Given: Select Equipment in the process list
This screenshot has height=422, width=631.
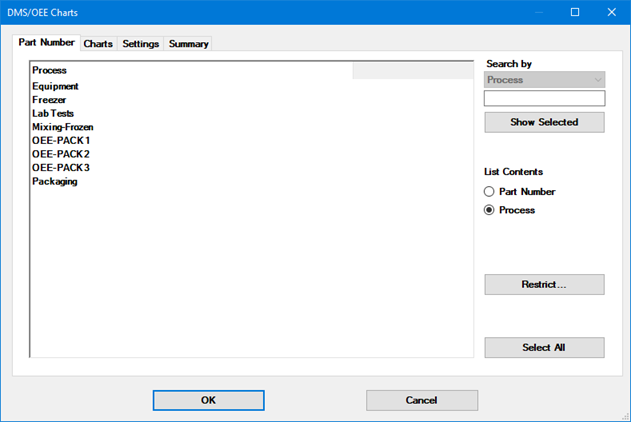Looking at the screenshot, I should coord(55,87).
